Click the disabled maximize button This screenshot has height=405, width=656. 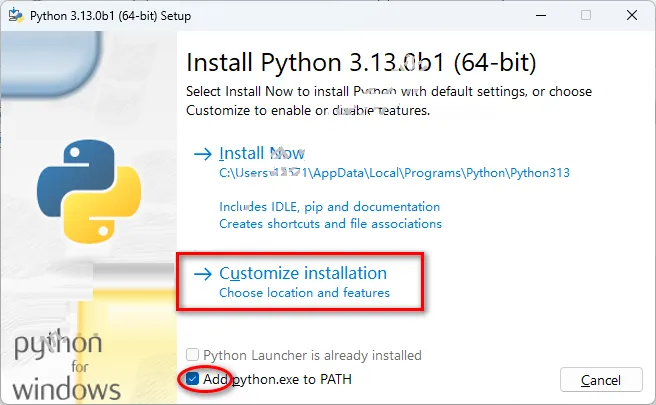(586, 15)
